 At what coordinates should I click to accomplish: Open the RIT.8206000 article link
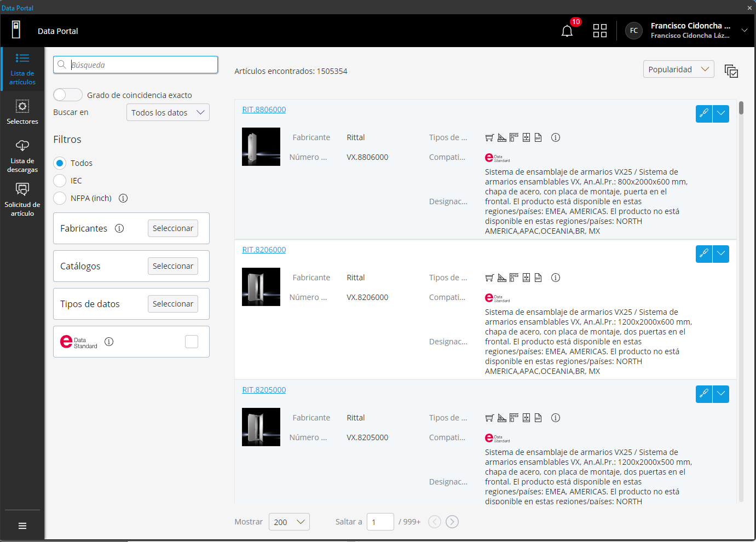[264, 250]
